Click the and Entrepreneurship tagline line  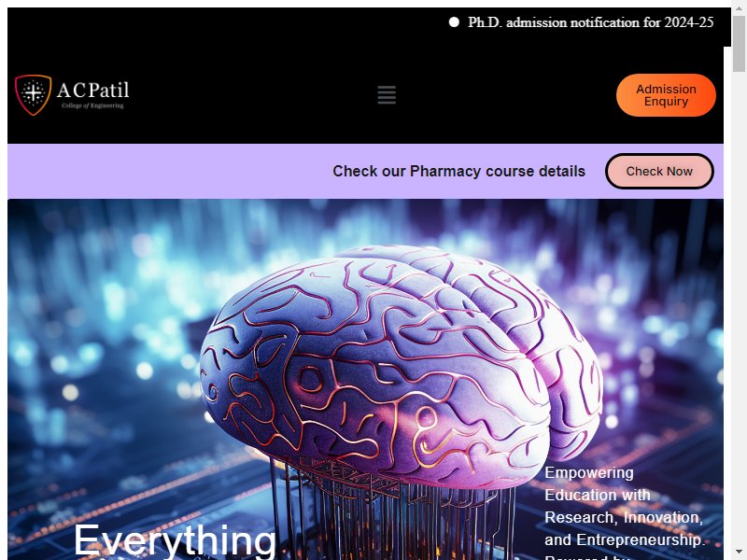coord(625,539)
